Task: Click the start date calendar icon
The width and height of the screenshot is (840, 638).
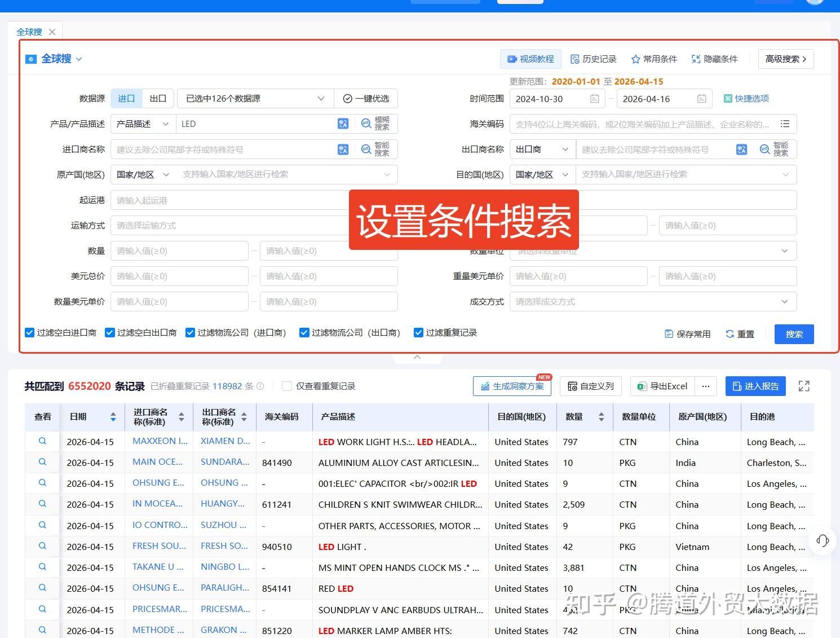Action: 594,99
